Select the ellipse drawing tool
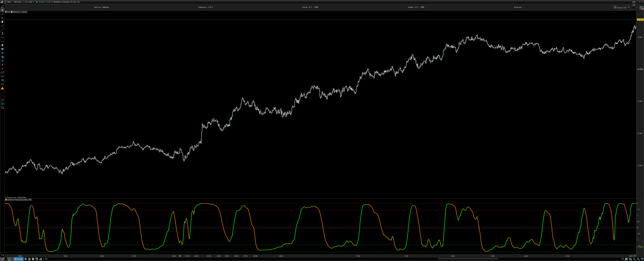This screenshot has height=261, width=644. coord(2,72)
